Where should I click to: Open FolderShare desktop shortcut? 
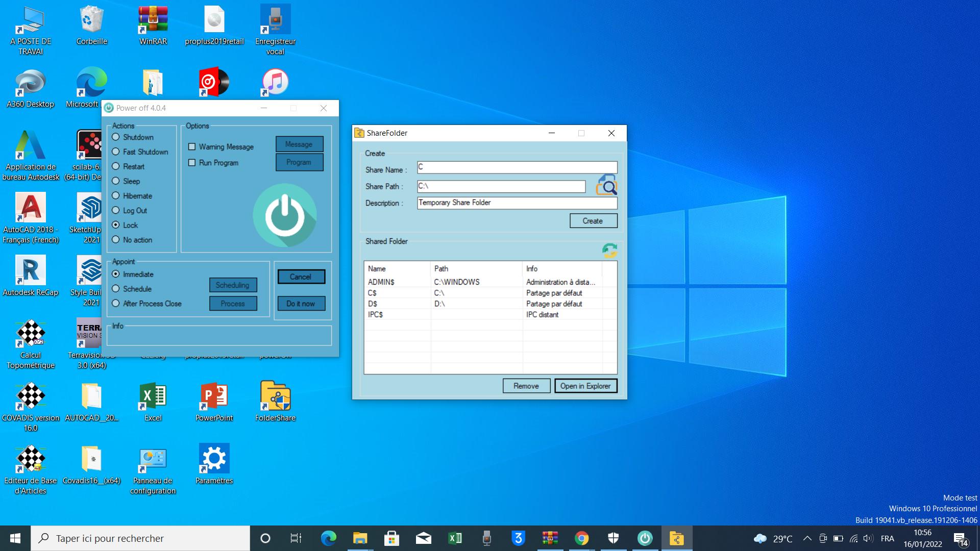click(x=275, y=396)
